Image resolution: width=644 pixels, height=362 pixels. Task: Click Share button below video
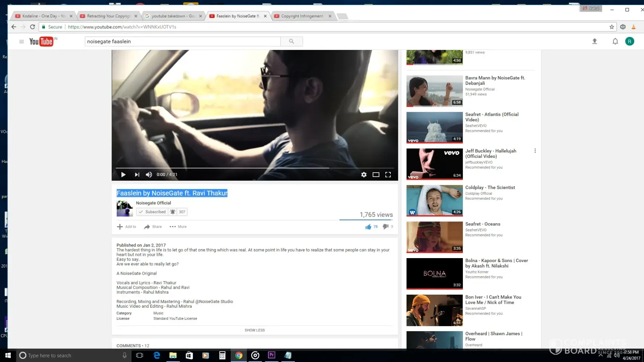point(153,227)
